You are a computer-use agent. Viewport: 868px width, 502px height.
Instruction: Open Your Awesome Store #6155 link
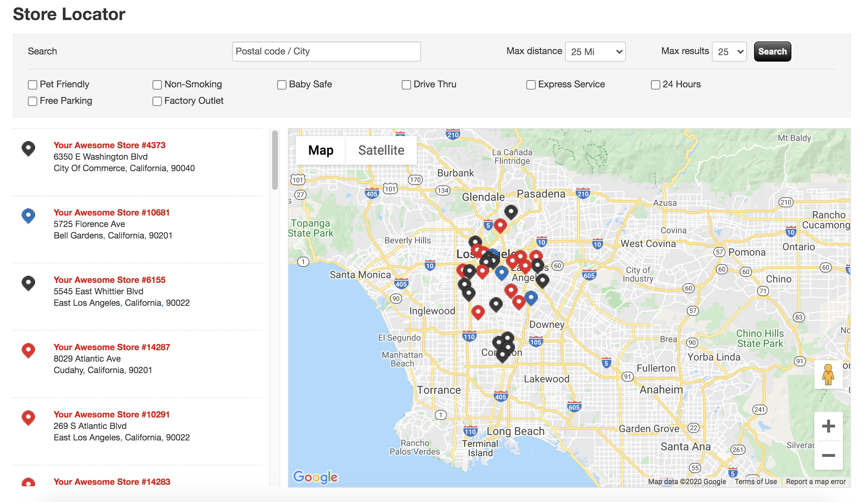click(x=110, y=280)
